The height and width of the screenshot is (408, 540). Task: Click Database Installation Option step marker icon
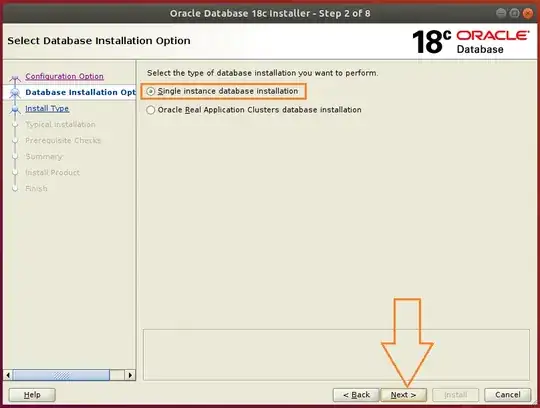click(x=15, y=93)
